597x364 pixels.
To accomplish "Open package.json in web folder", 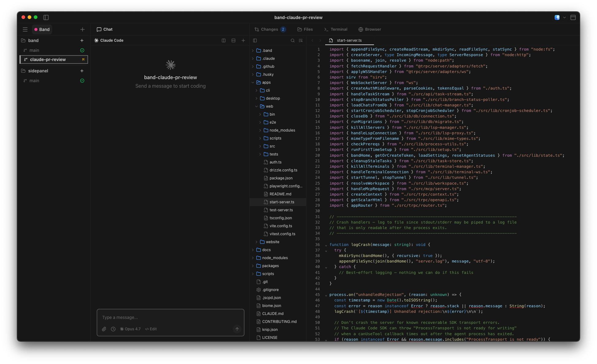I will [278, 178].
